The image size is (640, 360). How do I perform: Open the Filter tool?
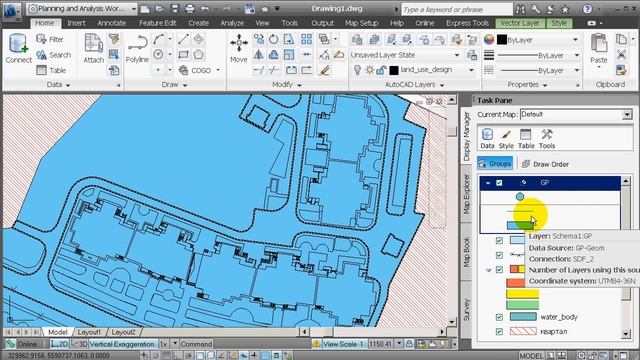tap(50, 39)
